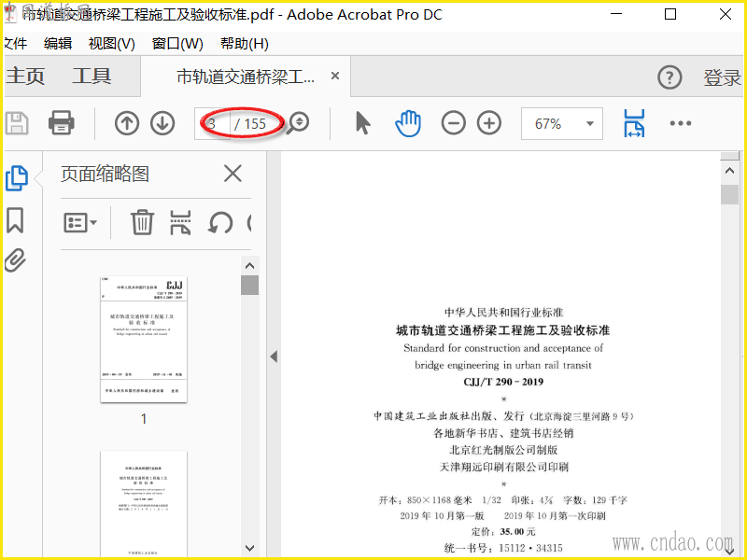Rotate page counterclockwise icon

[x=220, y=222]
